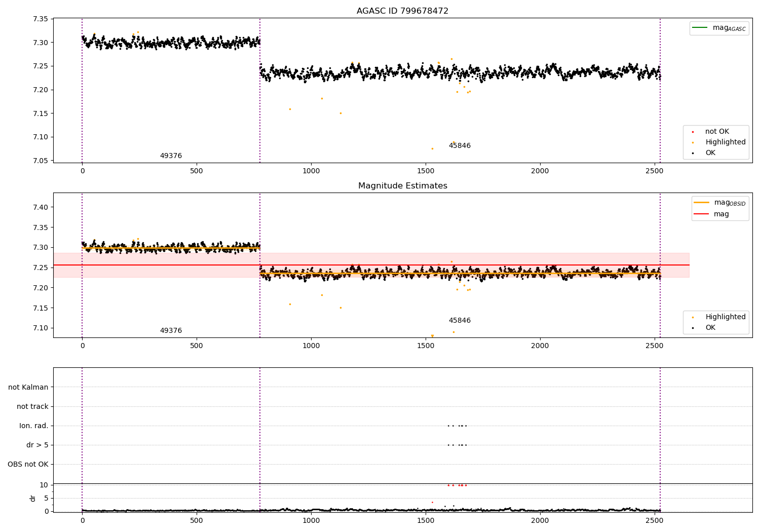Screen dimensions: 760x532
Task: Click the 7.35 tick label in the AGASC ID plot
Action: (x=40, y=19)
